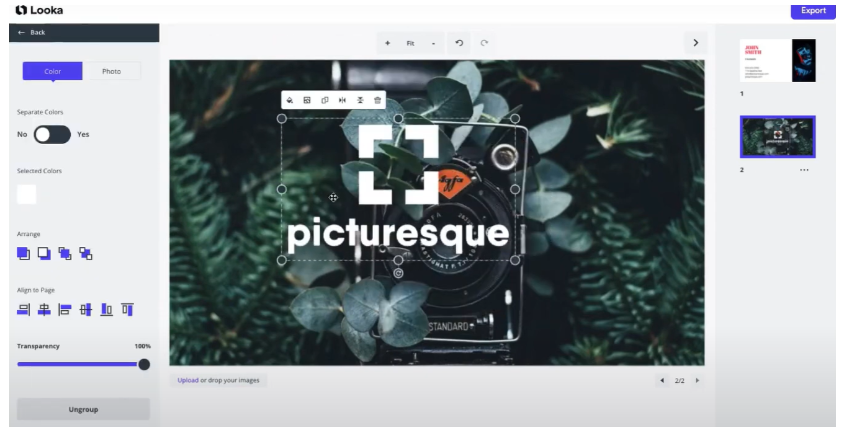Zoom out with the minus button
Image resolution: width=842 pixels, height=431 pixels.
pos(433,43)
